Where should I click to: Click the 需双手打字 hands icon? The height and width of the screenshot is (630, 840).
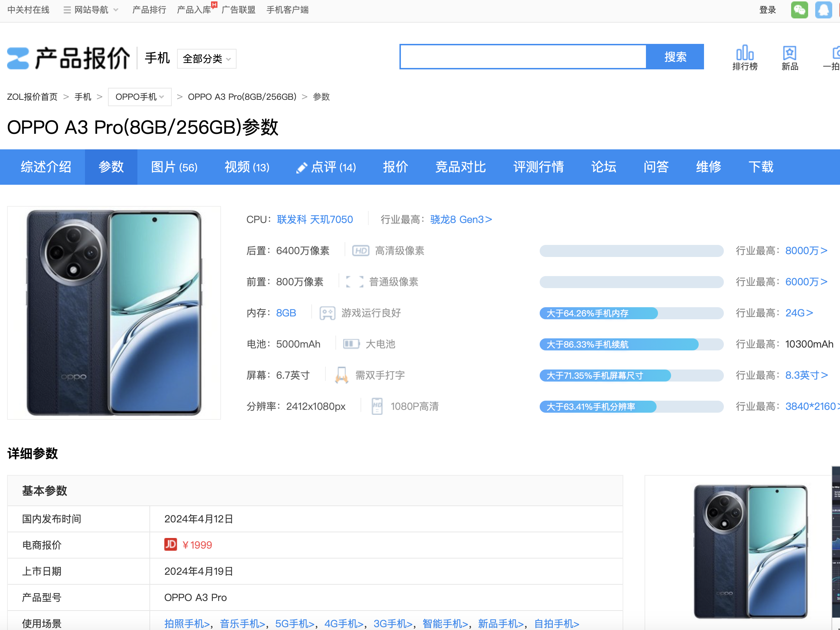point(341,375)
